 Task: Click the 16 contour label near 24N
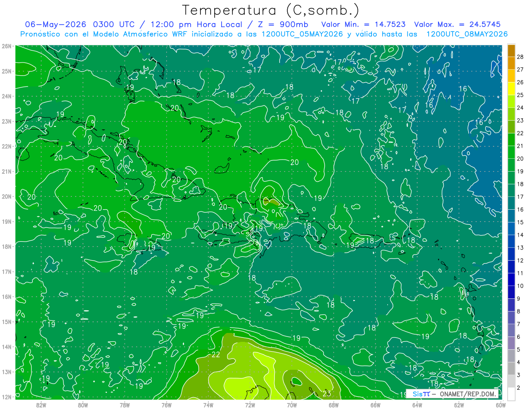pos(462,89)
